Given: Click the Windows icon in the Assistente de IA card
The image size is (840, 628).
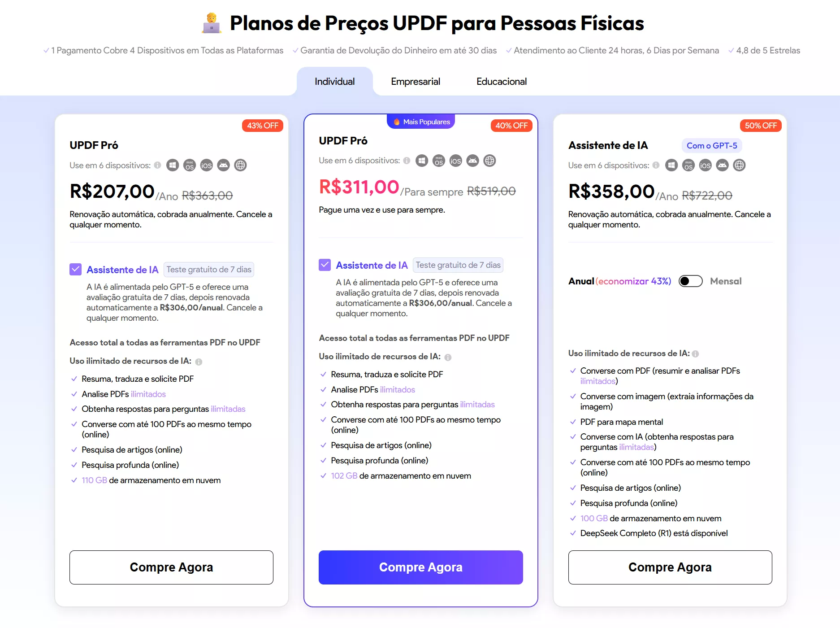Looking at the screenshot, I should tap(671, 165).
